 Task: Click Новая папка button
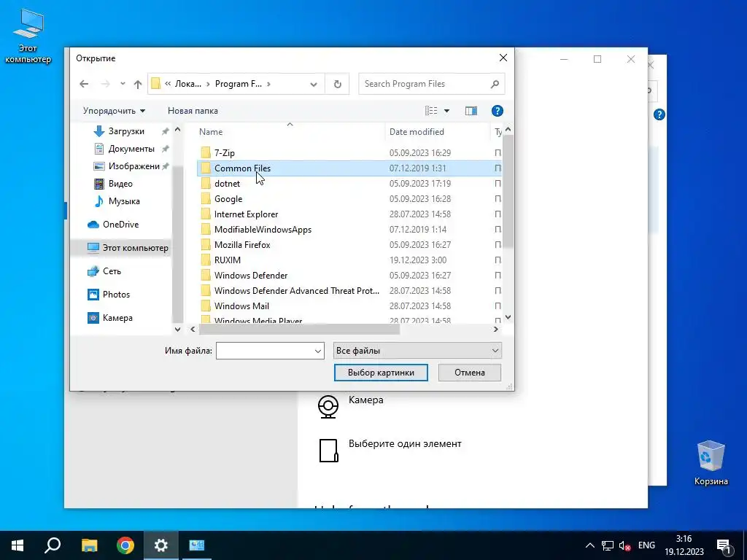193,111
